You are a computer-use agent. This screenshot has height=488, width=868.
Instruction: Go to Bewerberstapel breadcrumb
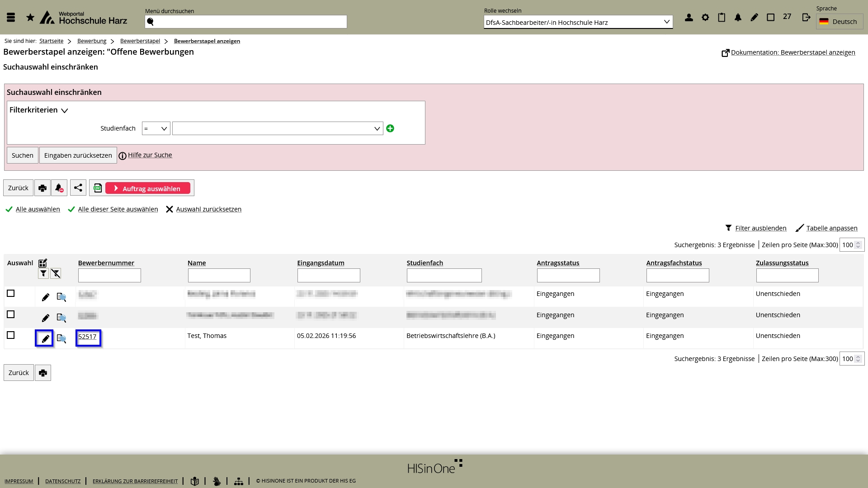point(140,41)
